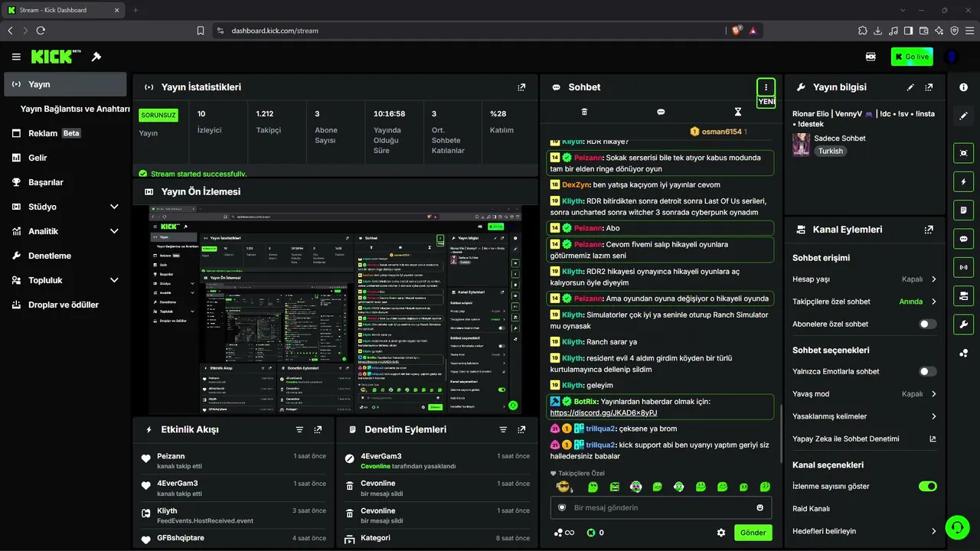Screen dimensions: 980x551
Task: Open Brave Shields icon in address bar
Action: (737, 31)
